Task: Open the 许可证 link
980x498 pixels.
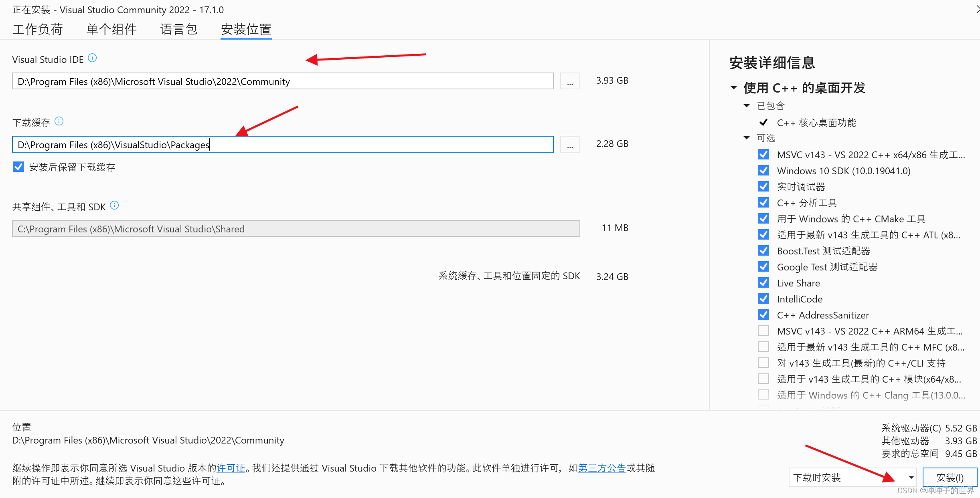Action: (231, 468)
